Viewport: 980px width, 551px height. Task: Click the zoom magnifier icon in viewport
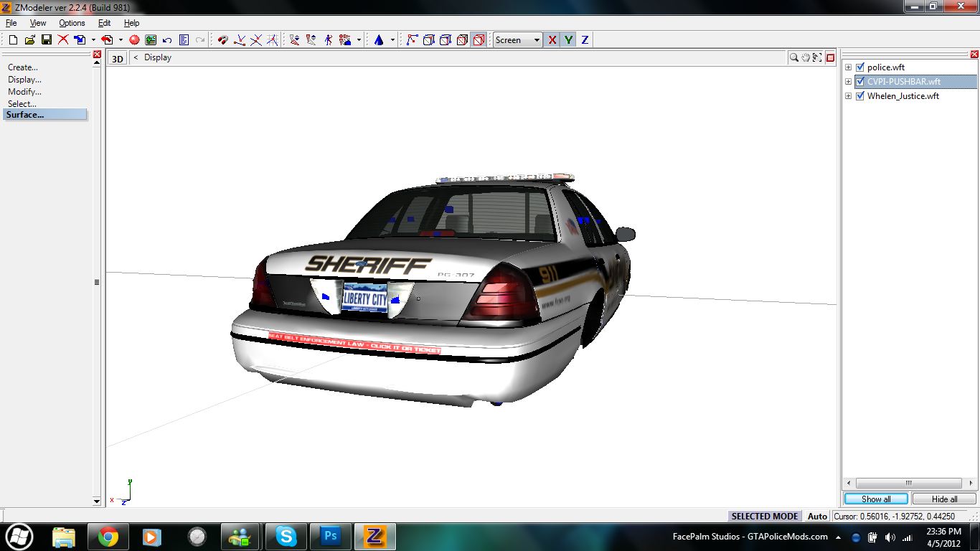pos(794,57)
